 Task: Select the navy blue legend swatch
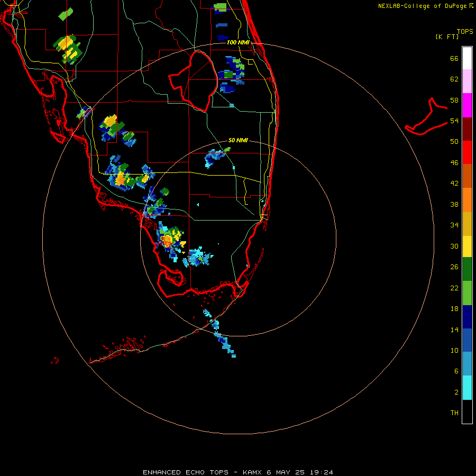467,317
